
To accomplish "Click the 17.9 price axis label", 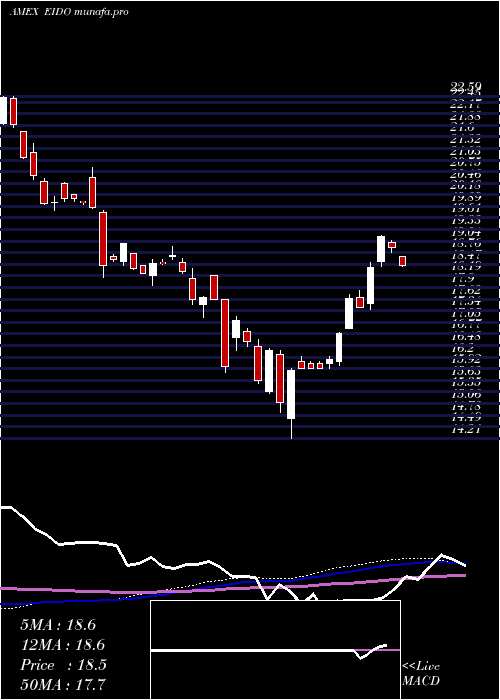I will click(x=462, y=279).
